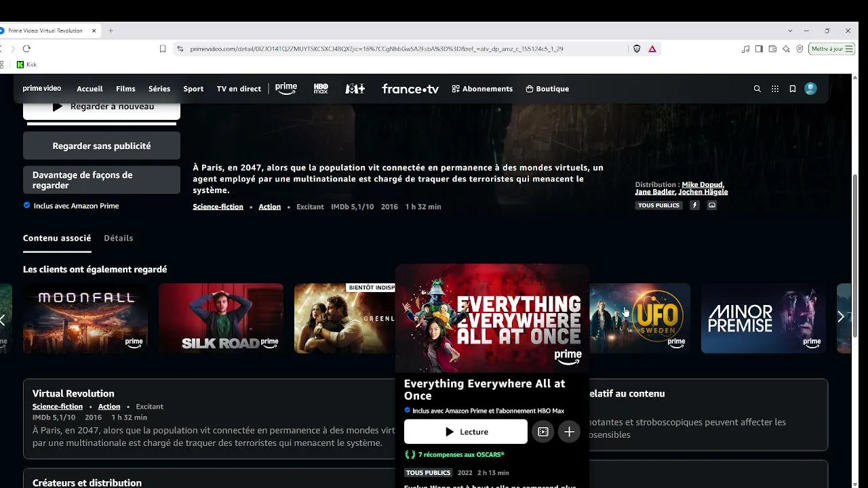Viewport: 868px width, 488px height.
Task: Click the subtitles icon beside TOUS PUBLICS
Action: pyautogui.click(x=712, y=205)
